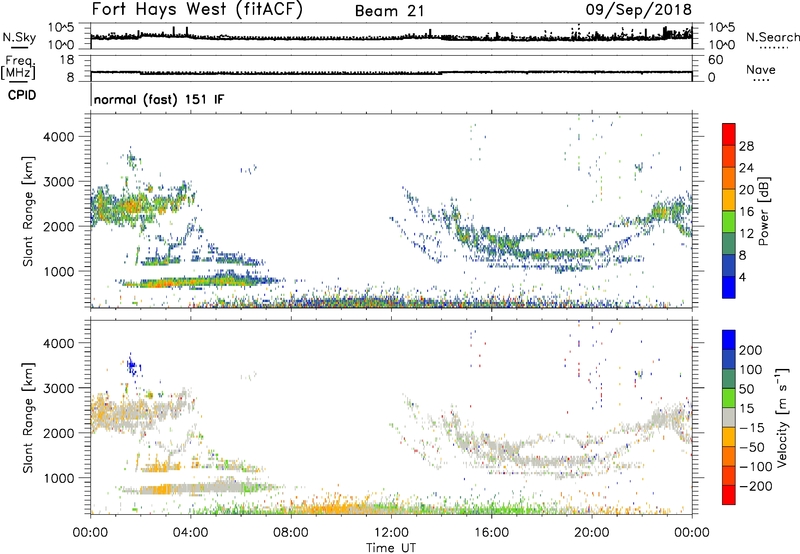
Task: Click the strong echo band near 750 km in power panel
Action: point(199,281)
